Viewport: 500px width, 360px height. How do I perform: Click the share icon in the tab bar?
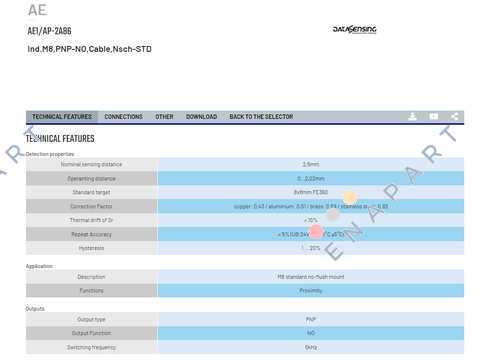coord(454,116)
